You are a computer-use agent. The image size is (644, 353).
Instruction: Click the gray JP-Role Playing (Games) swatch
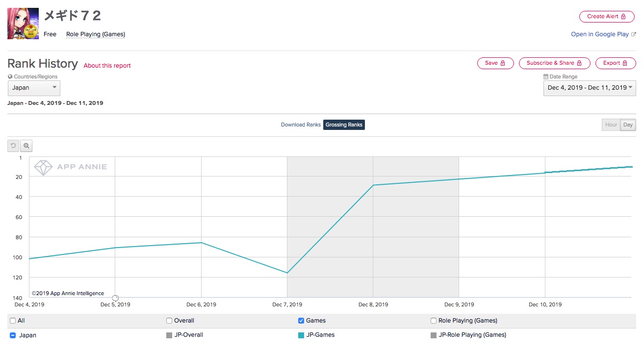click(x=434, y=335)
